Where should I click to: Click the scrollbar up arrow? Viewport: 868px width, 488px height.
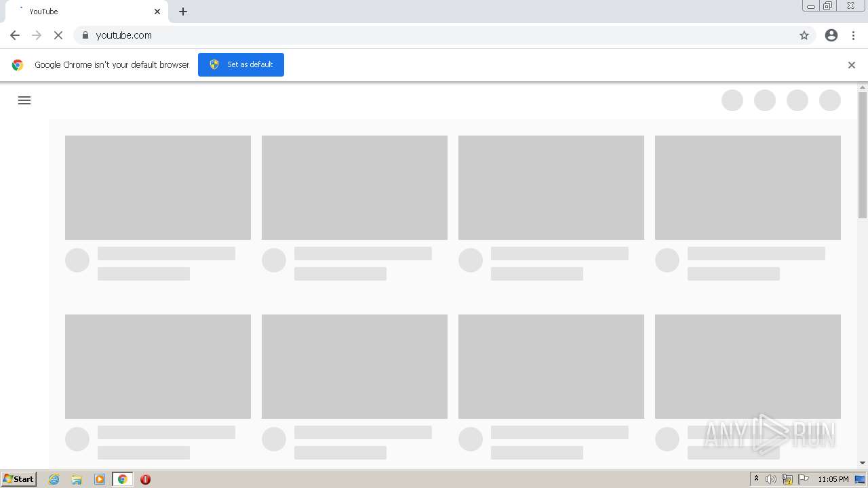[x=863, y=87]
